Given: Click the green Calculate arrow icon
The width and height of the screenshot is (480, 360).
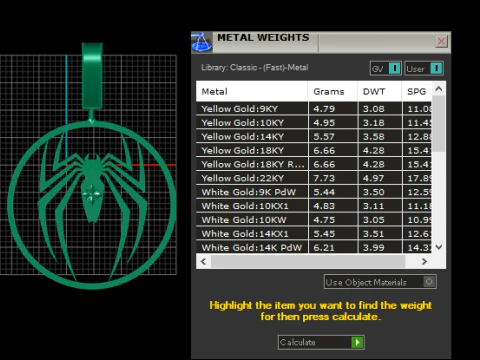Looking at the screenshot, I should pos(357,342).
